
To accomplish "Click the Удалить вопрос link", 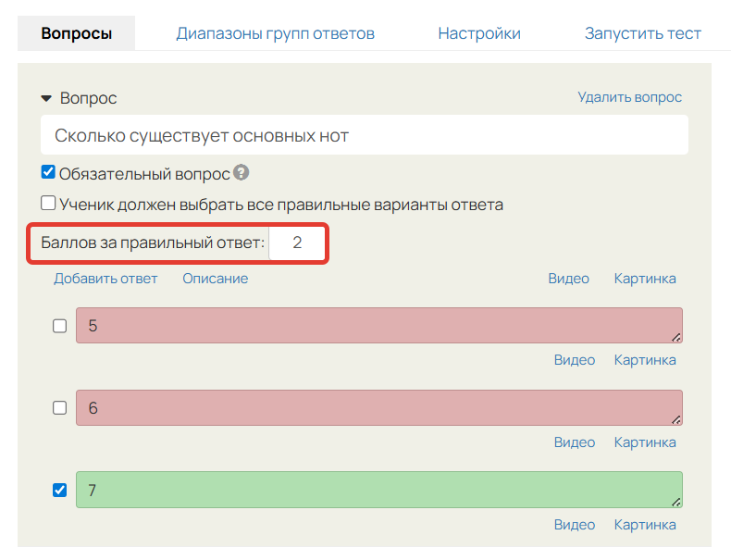I will (x=629, y=97).
